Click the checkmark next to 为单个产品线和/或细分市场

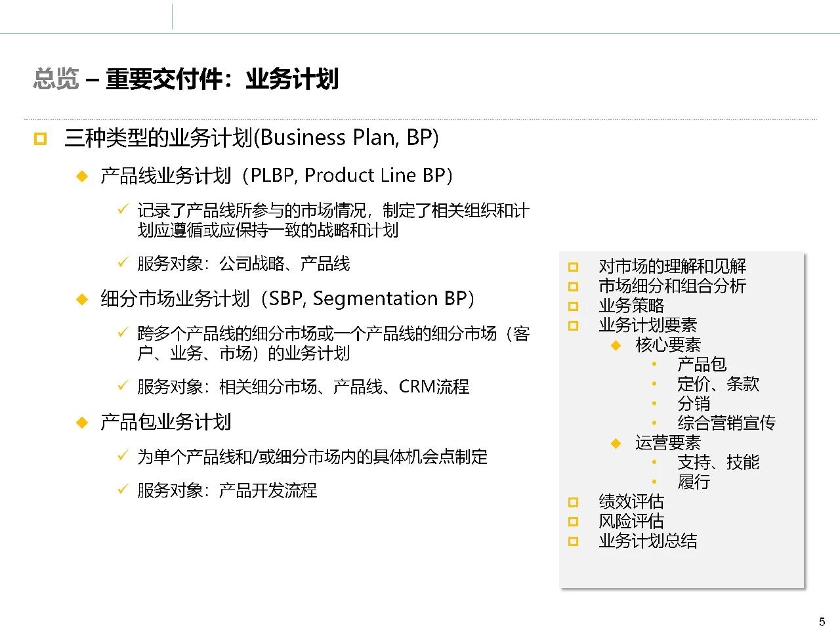click(122, 455)
